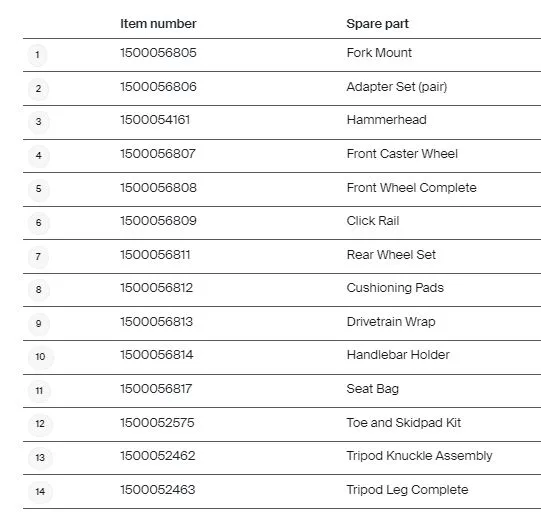541x526 pixels.
Task: Click the circled number 14 badge
Action: tap(40, 492)
